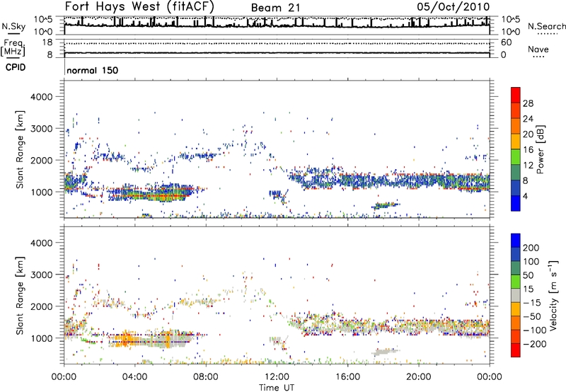566x392 pixels.
Task: Click the 'CPID' row label
Action: point(16,67)
